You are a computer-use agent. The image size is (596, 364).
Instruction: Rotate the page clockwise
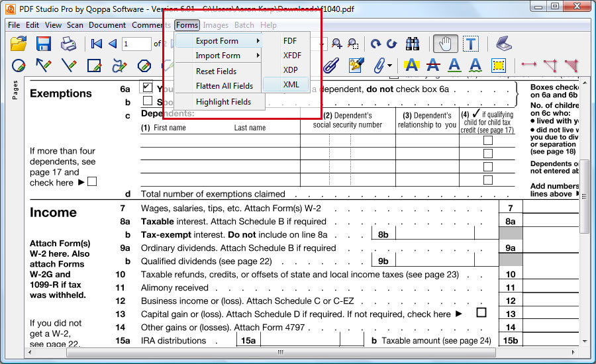coord(375,44)
